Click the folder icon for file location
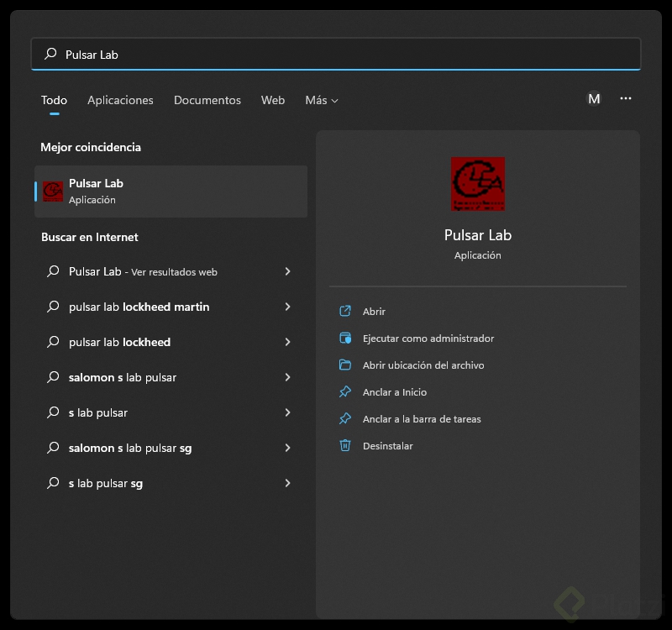672x630 pixels. coord(345,365)
